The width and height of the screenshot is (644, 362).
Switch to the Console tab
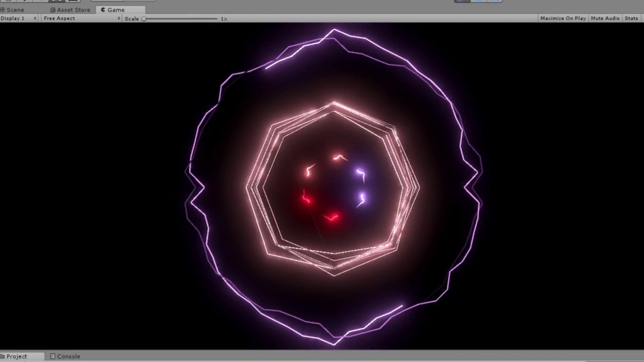[65, 356]
